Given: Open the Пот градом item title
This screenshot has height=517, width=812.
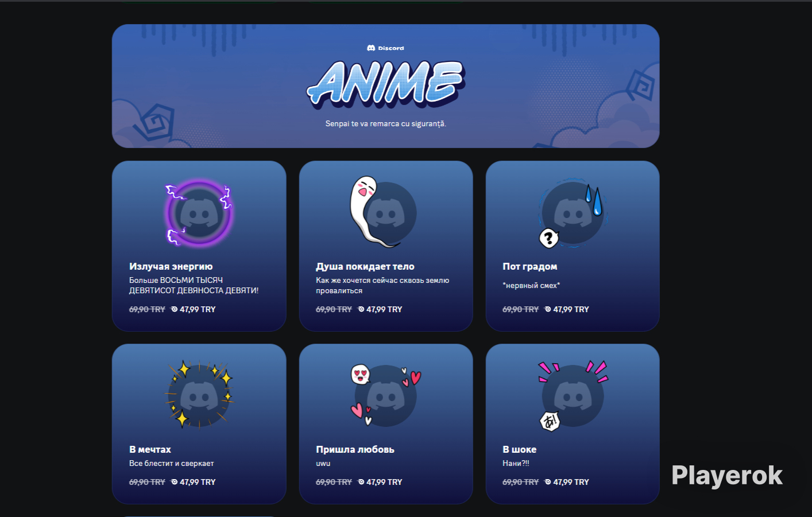Looking at the screenshot, I should pyautogui.click(x=530, y=266).
